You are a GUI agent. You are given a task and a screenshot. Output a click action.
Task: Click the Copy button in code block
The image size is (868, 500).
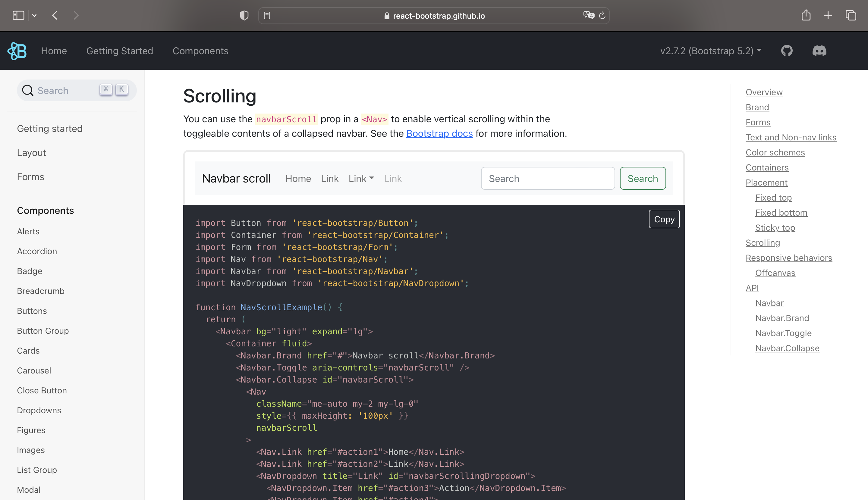pyautogui.click(x=664, y=219)
